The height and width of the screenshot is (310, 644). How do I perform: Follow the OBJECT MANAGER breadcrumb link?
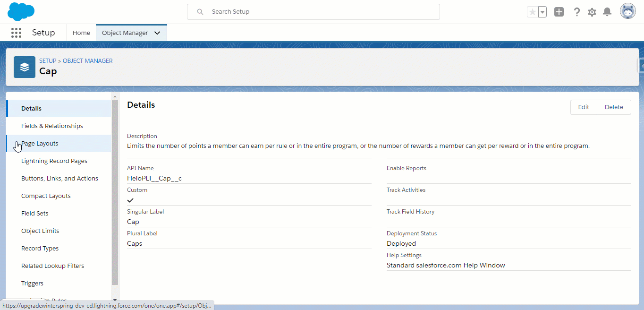pyautogui.click(x=88, y=61)
